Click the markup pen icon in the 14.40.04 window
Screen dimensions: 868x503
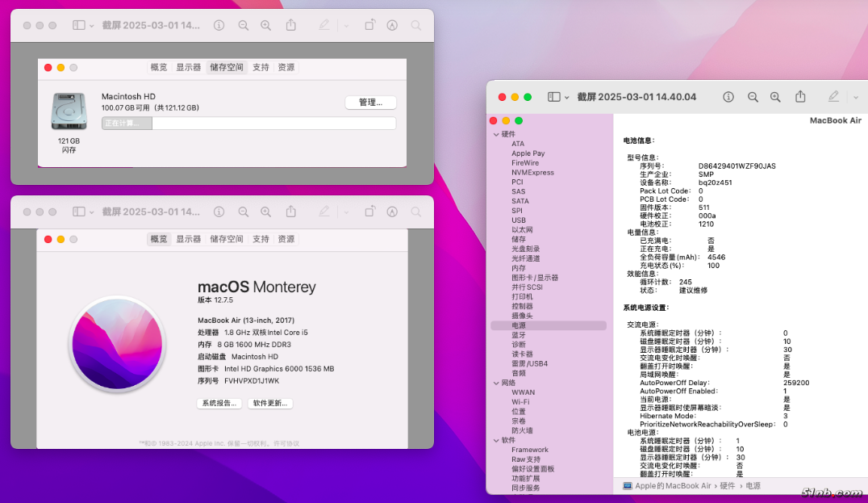[833, 97]
